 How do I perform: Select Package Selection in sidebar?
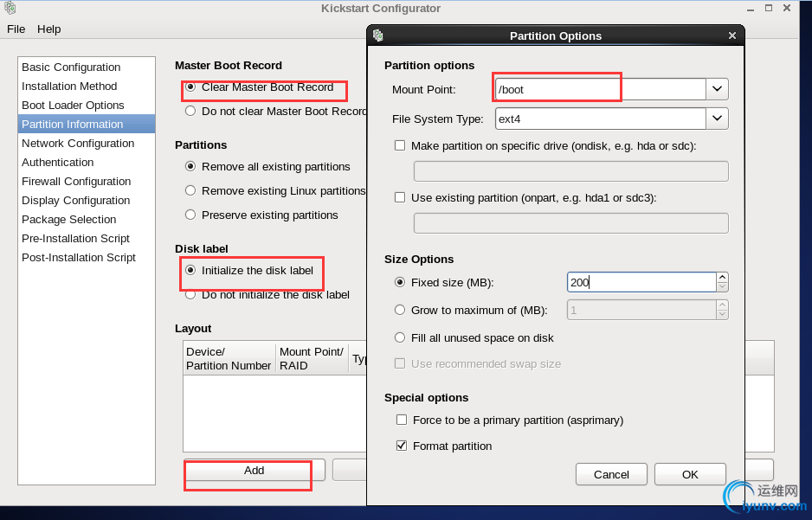87,220
